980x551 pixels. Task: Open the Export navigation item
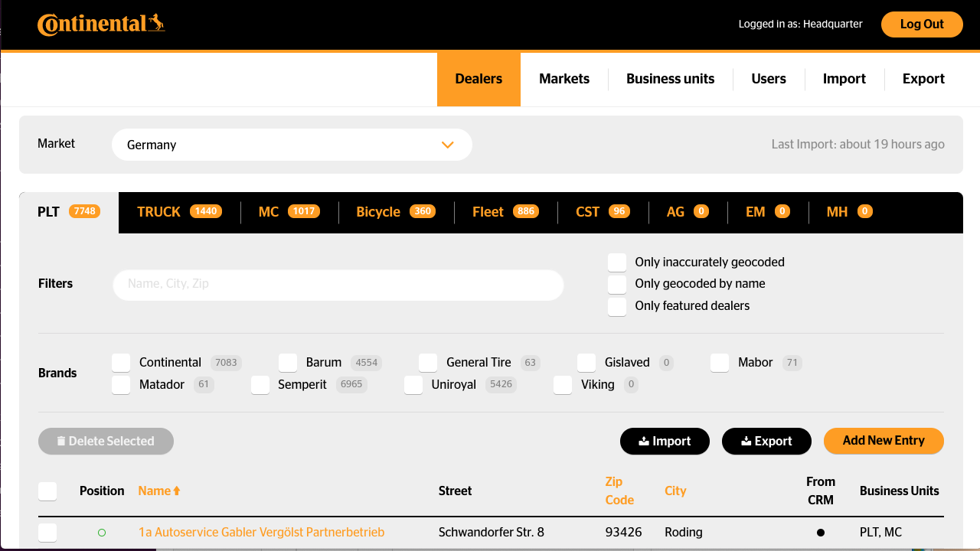923,79
